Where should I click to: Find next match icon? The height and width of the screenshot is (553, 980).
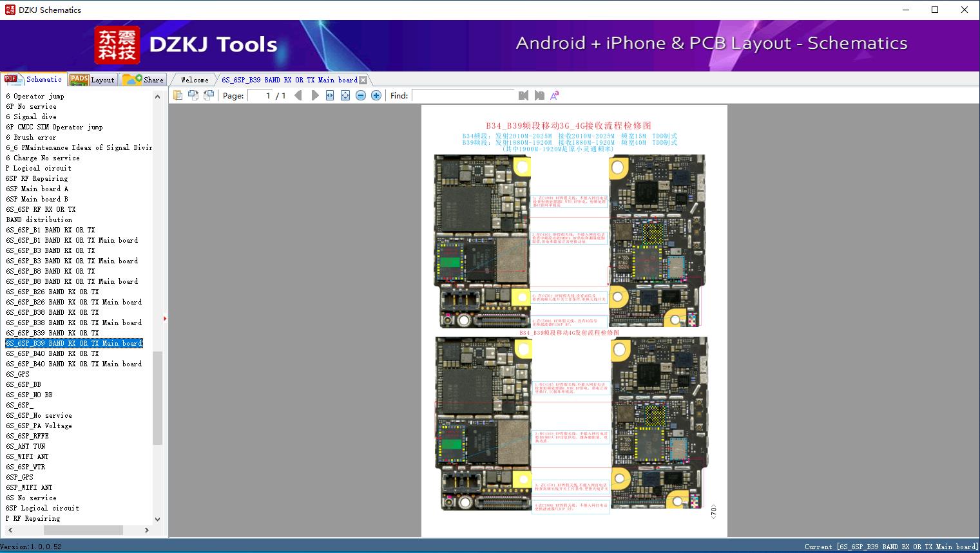click(x=539, y=95)
